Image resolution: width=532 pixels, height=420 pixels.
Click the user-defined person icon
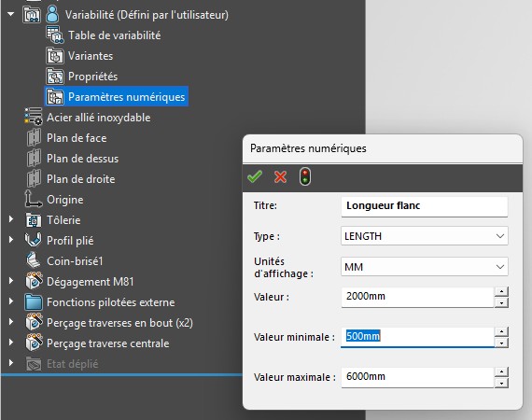[x=52, y=15]
